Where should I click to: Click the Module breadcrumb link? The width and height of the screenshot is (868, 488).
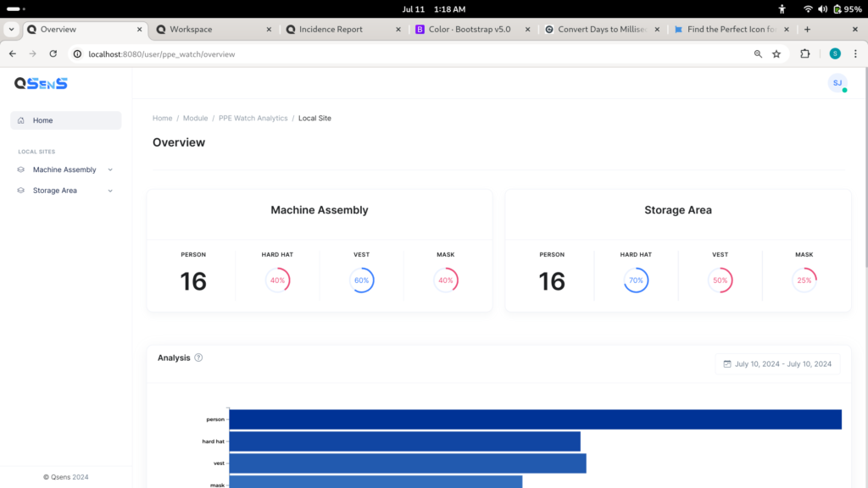pos(196,118)
